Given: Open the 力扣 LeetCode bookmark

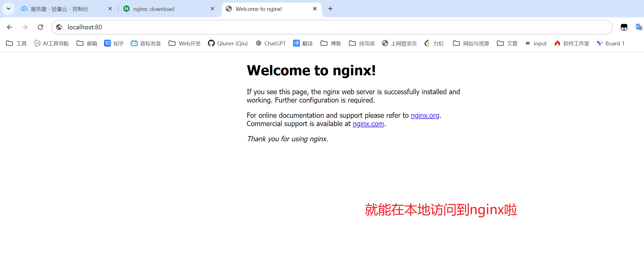Looking at the screenshot, I should [x=434, y=43].
